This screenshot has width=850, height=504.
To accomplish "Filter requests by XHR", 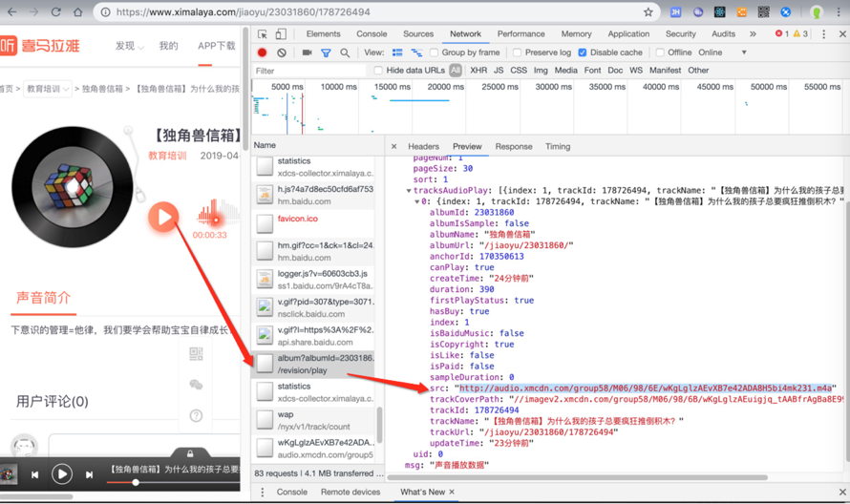I will click(478, 70).
